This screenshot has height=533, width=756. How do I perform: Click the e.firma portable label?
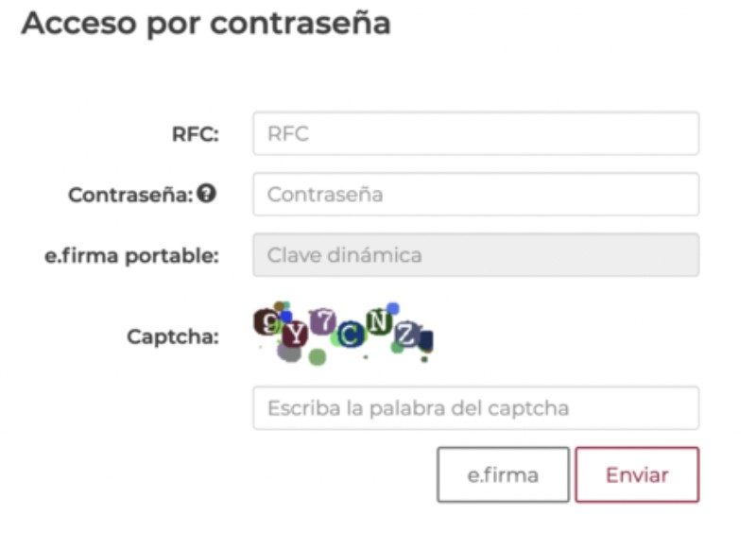pos(131,255)
